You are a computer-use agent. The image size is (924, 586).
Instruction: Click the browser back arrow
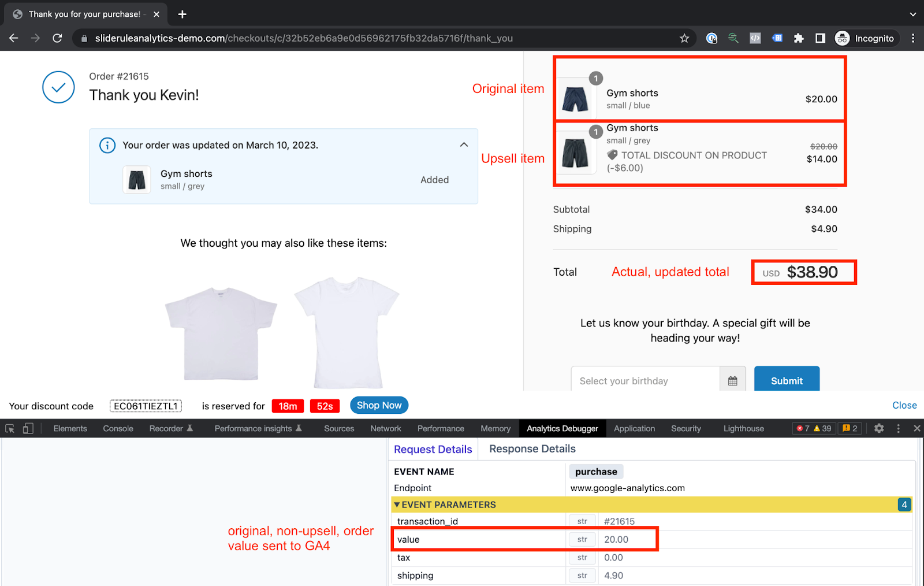[x=14, y=38]
